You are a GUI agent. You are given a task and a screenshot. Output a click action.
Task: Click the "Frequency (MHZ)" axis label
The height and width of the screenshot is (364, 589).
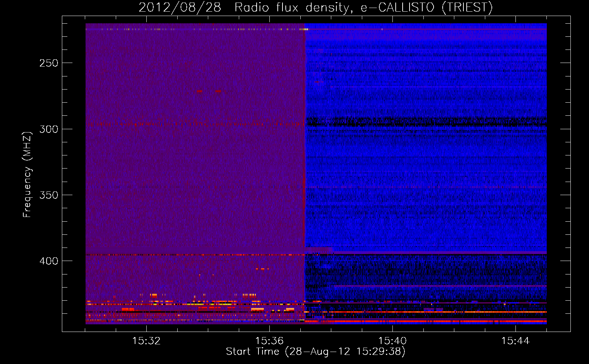click(27, 174)
